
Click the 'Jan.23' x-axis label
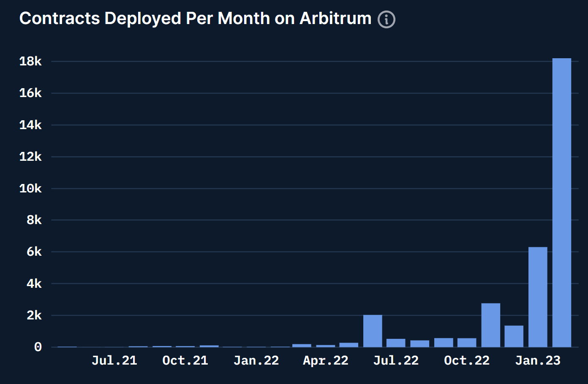538,361
